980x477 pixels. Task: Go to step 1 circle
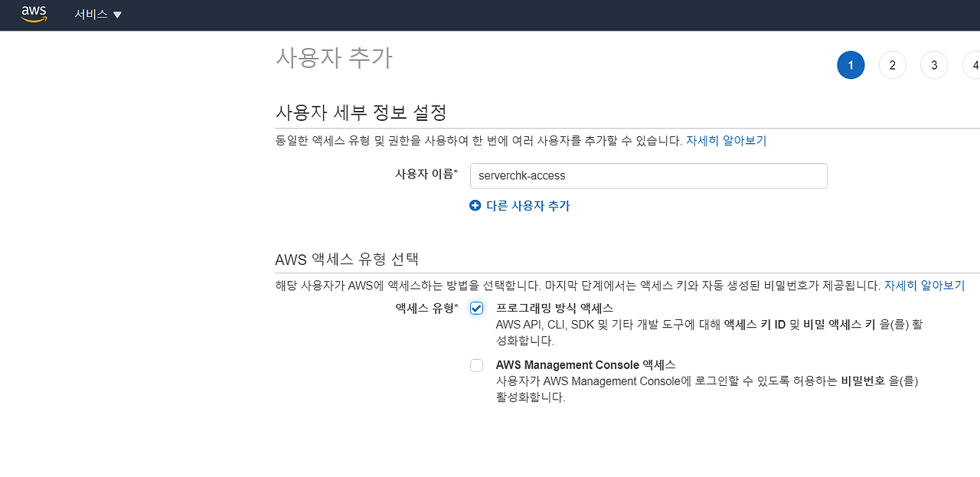tap(851, 65)
